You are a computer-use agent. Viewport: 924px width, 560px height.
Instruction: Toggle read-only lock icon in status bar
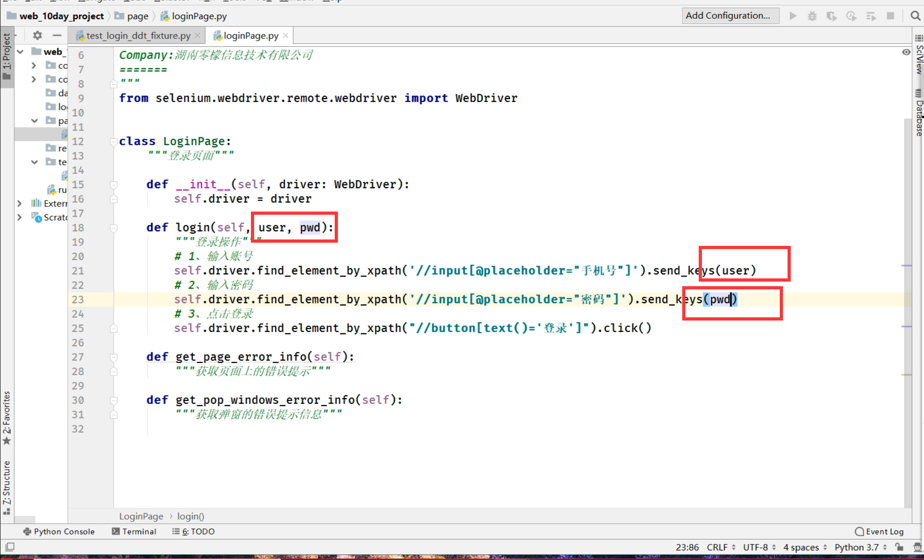click(899, 547)
